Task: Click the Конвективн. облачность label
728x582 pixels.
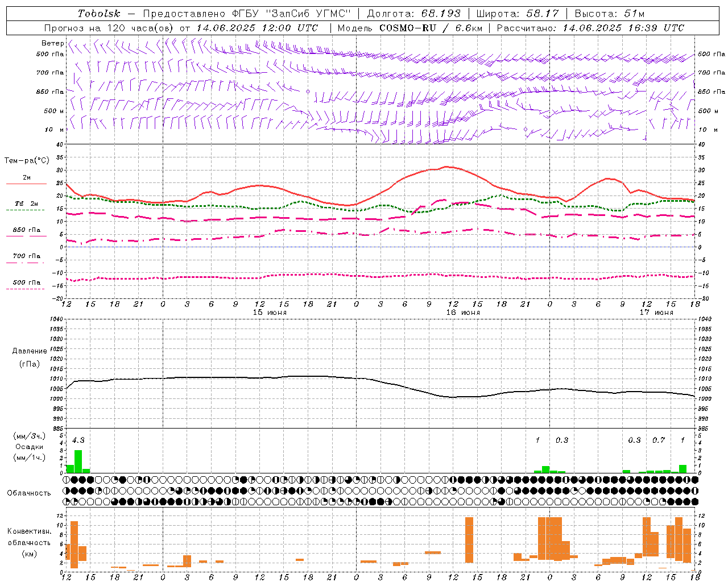Action: point(29,537)
